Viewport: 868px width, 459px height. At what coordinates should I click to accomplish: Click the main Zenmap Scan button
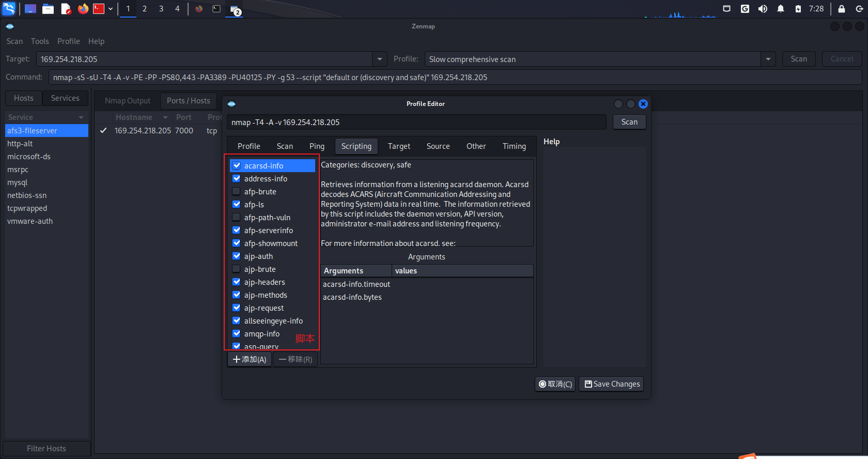pos(799,59)
